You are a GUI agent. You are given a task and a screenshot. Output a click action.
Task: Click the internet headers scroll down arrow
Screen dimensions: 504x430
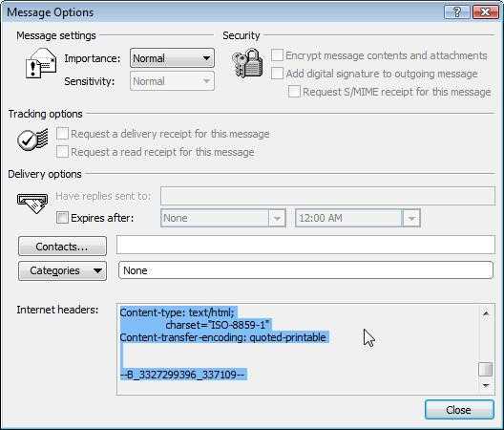click(486, 385)
